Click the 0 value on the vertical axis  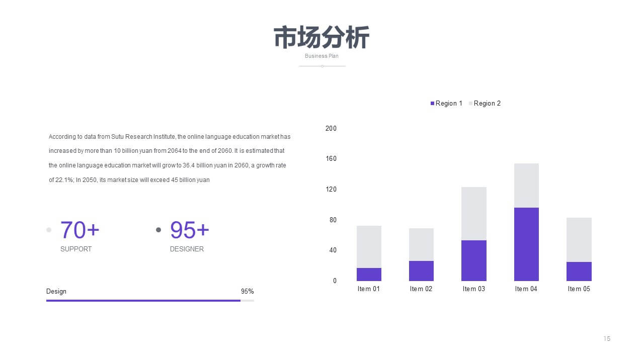[335, 281]
